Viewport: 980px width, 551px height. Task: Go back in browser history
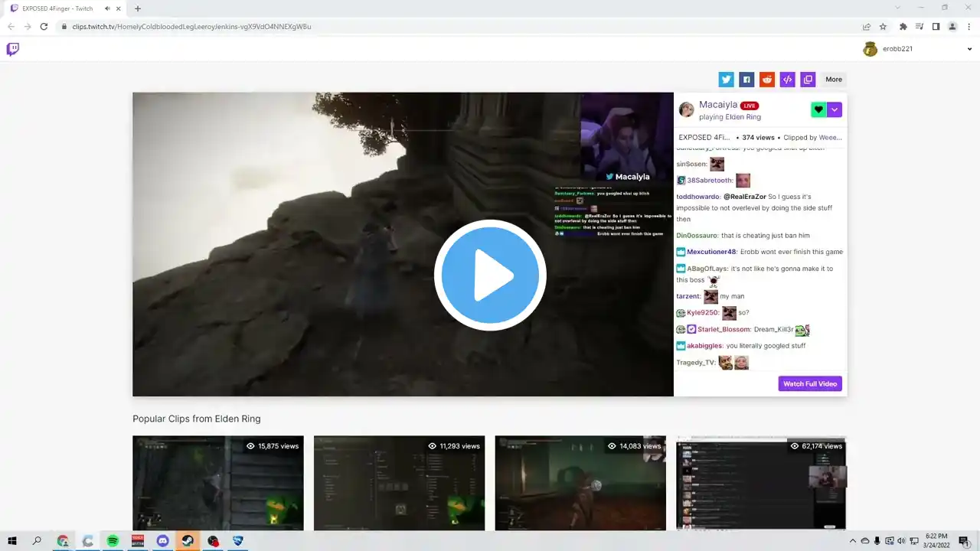pyautogui.click(x=11, y=27)
